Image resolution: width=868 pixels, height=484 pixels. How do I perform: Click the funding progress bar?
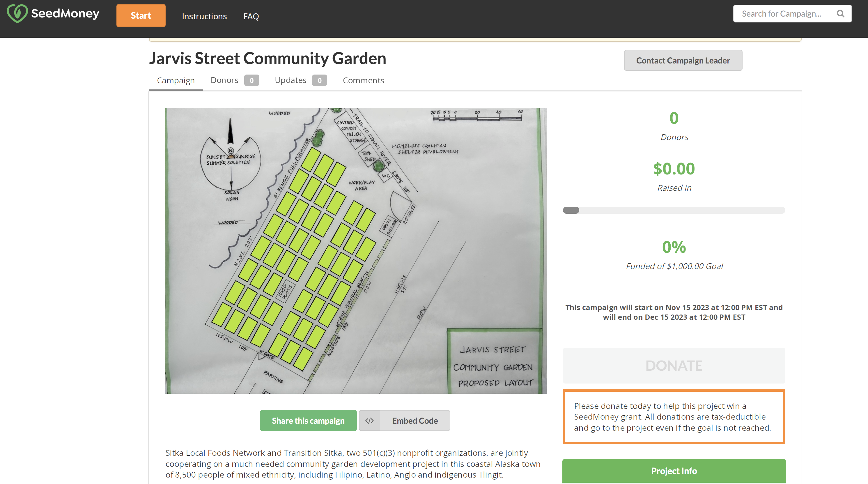(x=674, y=210)
